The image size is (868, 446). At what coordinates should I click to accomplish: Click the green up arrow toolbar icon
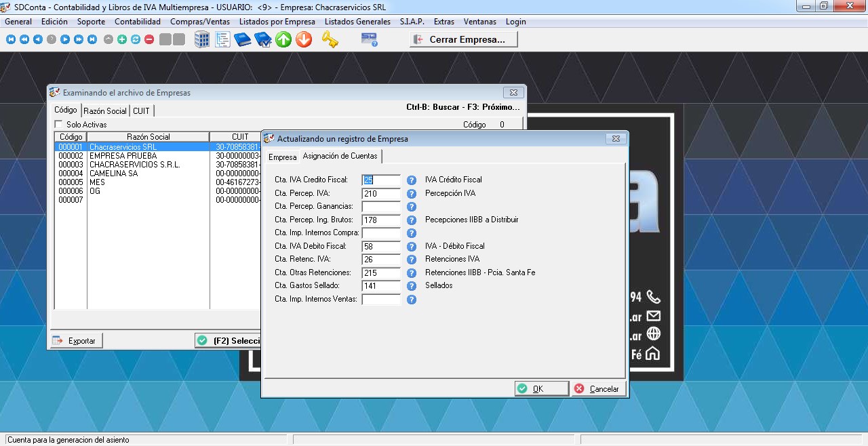click(283, 40)
